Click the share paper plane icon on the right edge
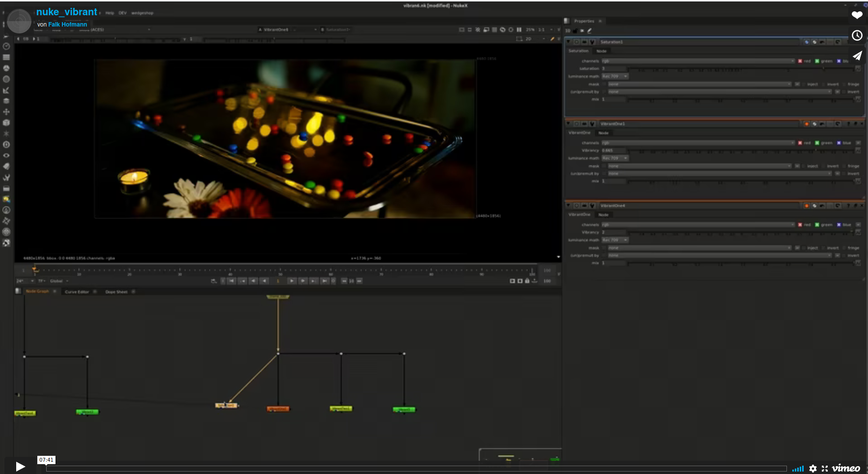Screen dimensions: 868x474 pos(858,56)
